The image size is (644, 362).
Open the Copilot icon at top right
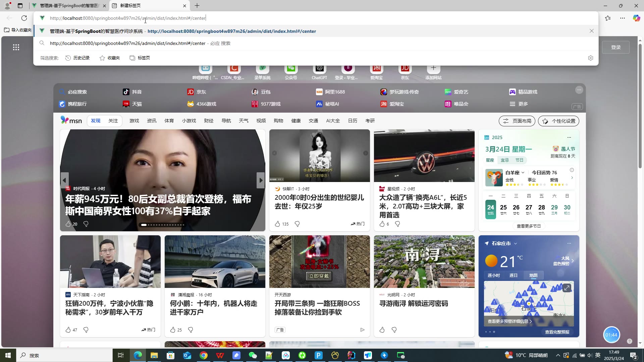(x=636, y=18)
